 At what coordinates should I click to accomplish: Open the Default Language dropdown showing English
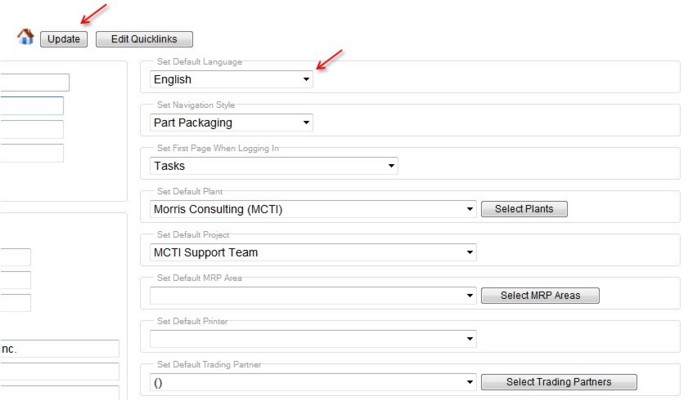(x=231, y=79)
